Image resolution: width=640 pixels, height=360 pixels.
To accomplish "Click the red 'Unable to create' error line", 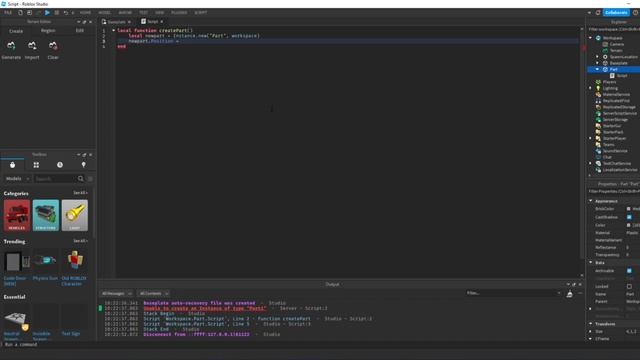I will 204,308.
